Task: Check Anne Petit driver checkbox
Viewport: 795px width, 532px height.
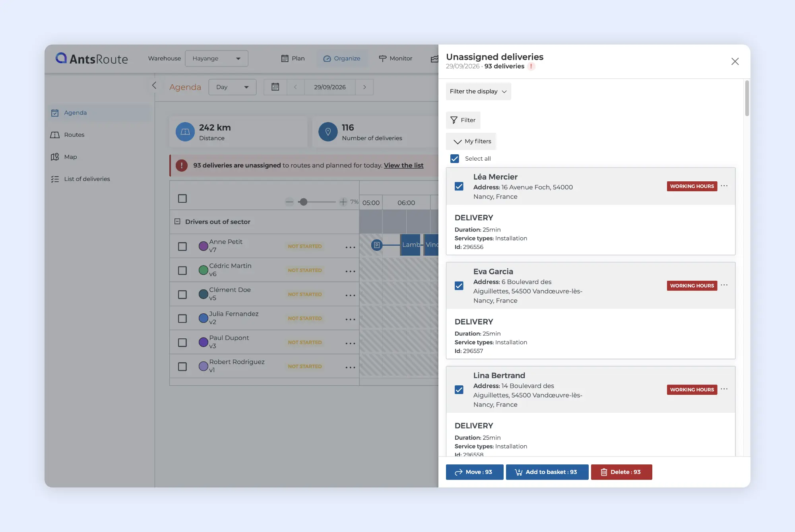Action: pyautogui.click(x=182, y=247)
